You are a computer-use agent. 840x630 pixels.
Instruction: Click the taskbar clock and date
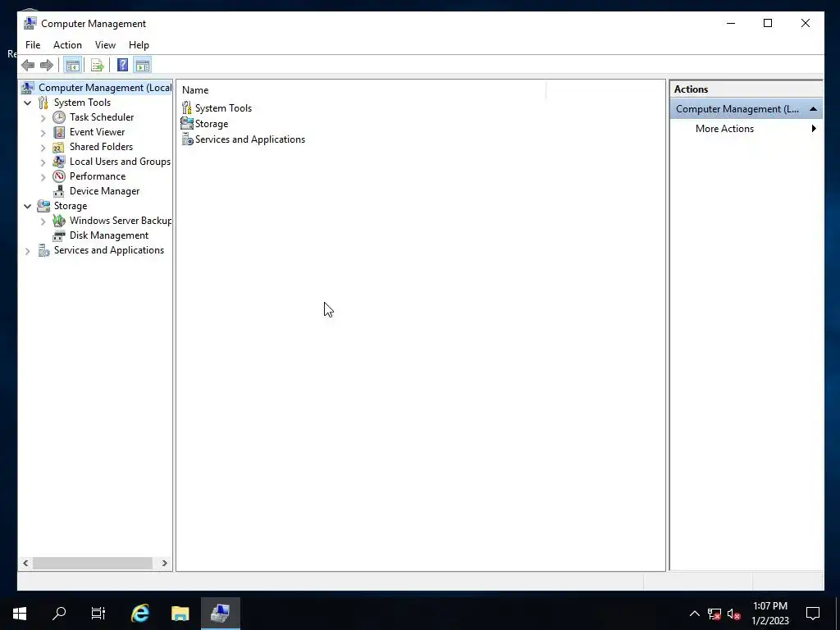tap(769, 614)
